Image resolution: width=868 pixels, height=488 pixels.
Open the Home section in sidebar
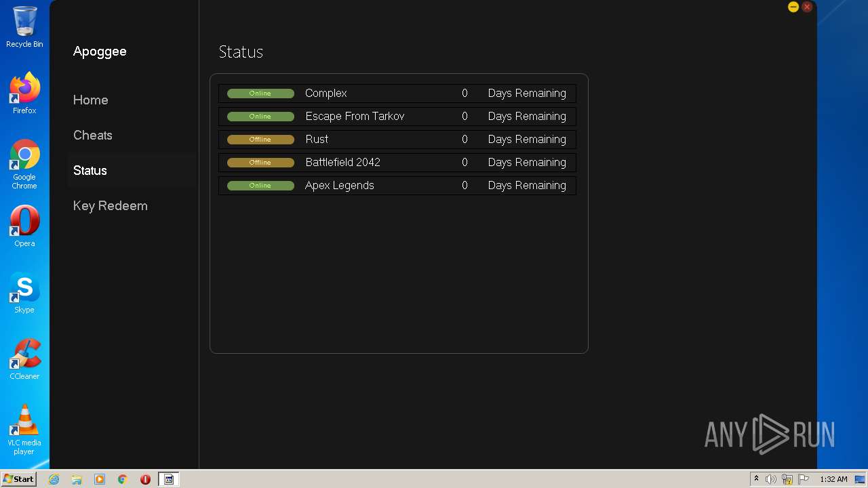pos(91,100)
